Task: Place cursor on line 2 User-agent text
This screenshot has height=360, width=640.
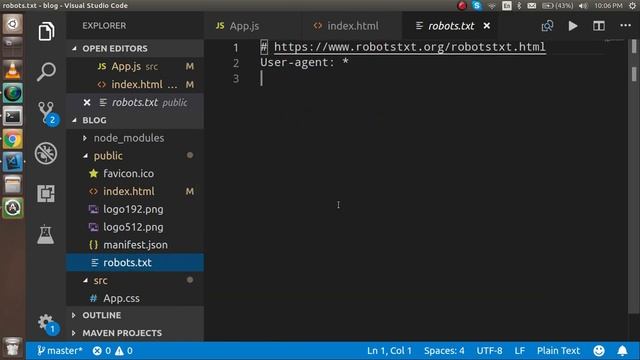Action: pos(304,62)
